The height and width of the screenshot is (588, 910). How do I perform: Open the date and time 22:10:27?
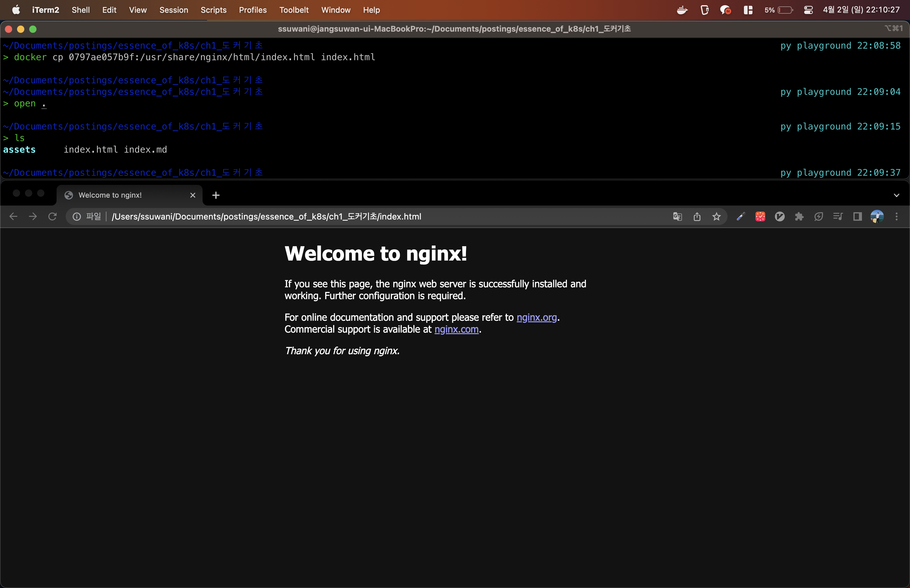pyautogui.click(x=862, y=10)
